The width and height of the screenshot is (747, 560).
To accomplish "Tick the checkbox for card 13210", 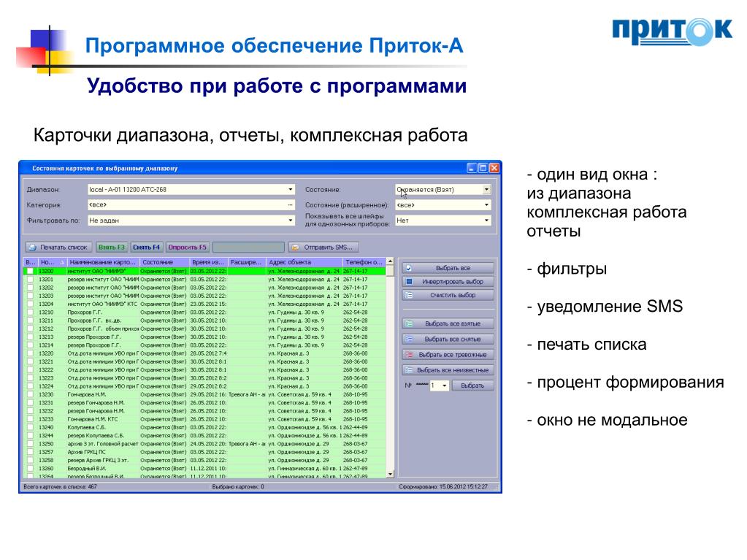I will (x=30, y=312).
